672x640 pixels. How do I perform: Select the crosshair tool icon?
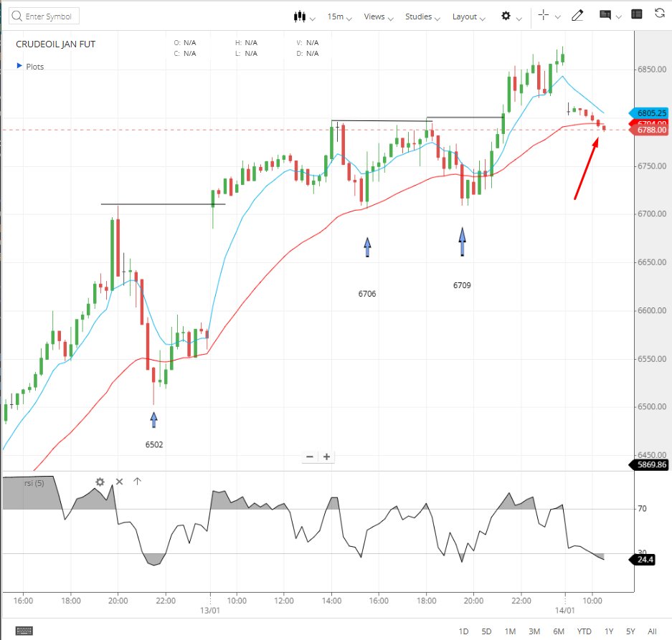click(x=544, y=16)
